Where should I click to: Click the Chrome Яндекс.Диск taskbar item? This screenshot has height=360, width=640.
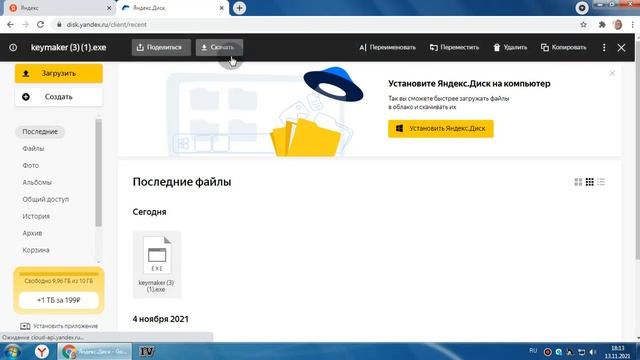(95, 351)
